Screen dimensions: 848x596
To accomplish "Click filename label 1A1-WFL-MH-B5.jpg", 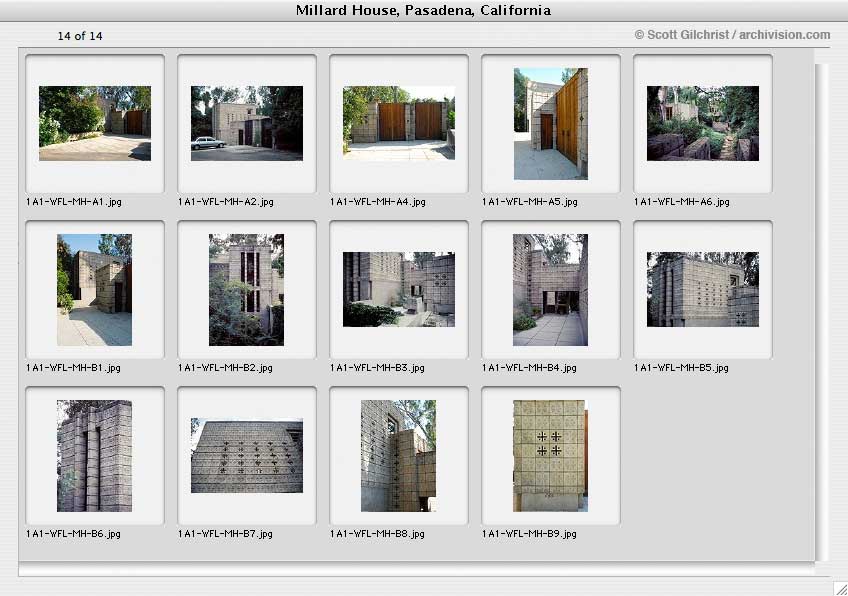I will pos(681,368).
